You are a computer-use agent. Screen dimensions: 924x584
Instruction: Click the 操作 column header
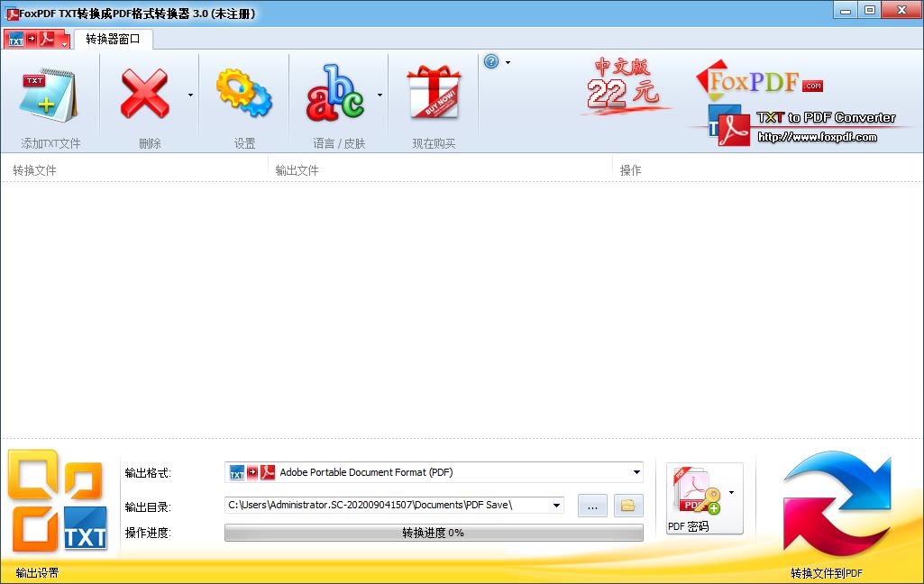[x=630, y=170]
